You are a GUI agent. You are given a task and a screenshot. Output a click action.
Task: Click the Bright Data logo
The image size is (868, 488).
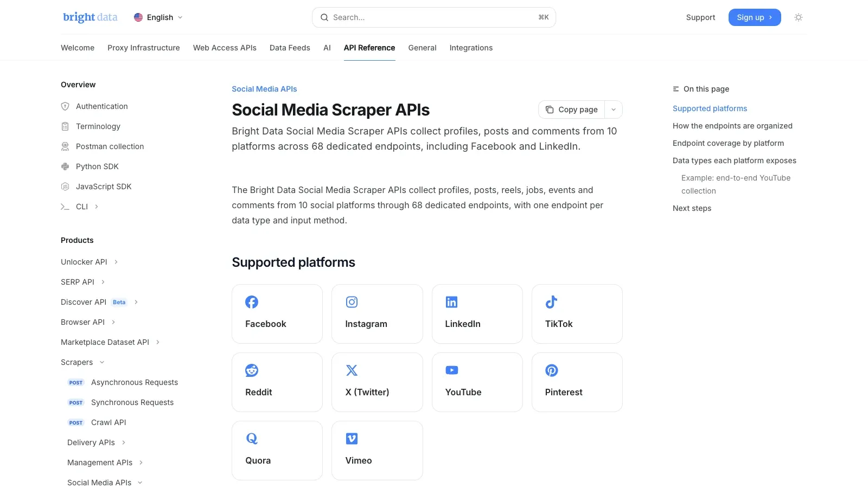[x=90, y=17]
